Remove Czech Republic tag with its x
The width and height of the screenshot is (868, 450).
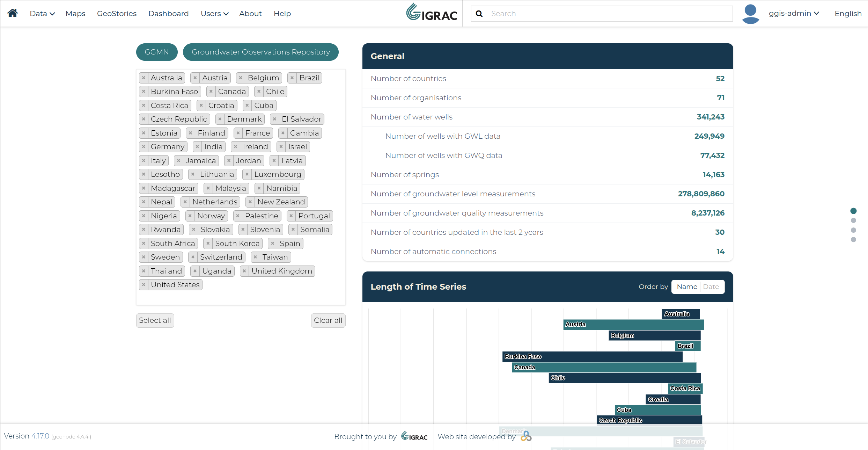144,119
